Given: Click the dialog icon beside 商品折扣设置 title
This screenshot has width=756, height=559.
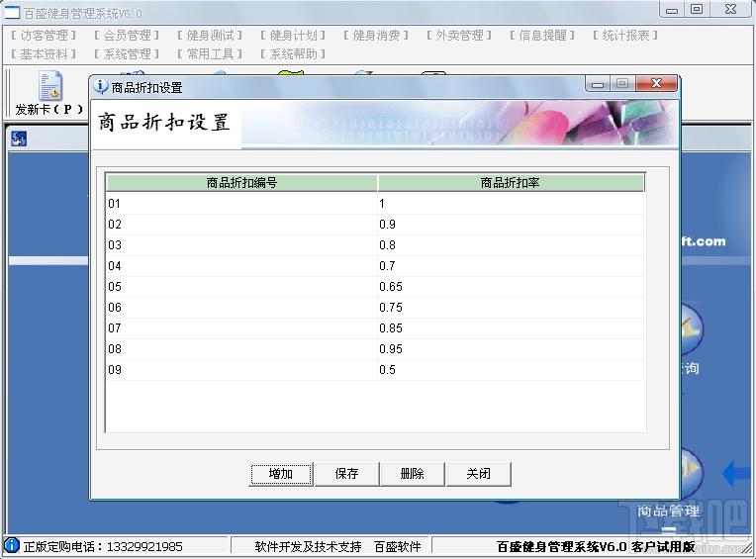Looking at the screenshot, I should pos(100,87).
